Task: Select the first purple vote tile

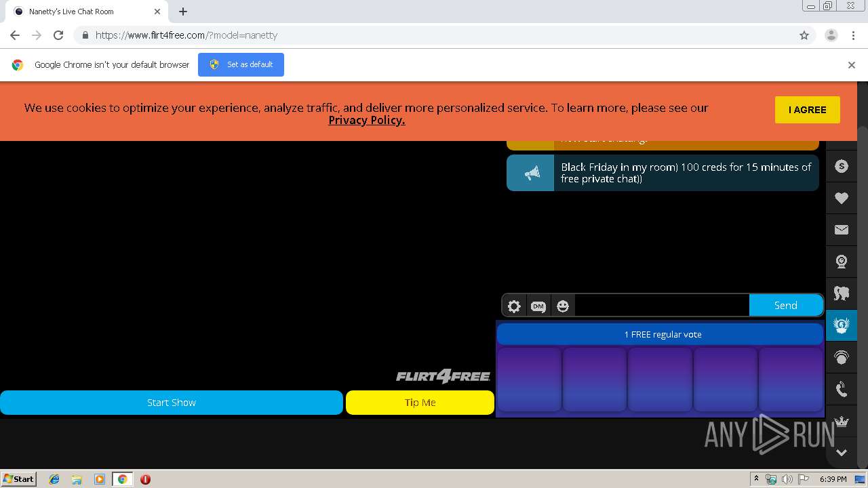Action: pyautogui.click(x=530, y=379)
